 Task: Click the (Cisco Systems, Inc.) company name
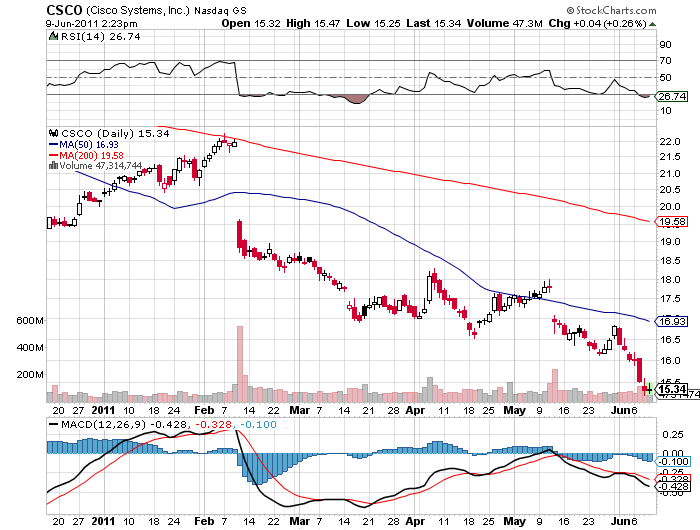click(x=138, y=10)
